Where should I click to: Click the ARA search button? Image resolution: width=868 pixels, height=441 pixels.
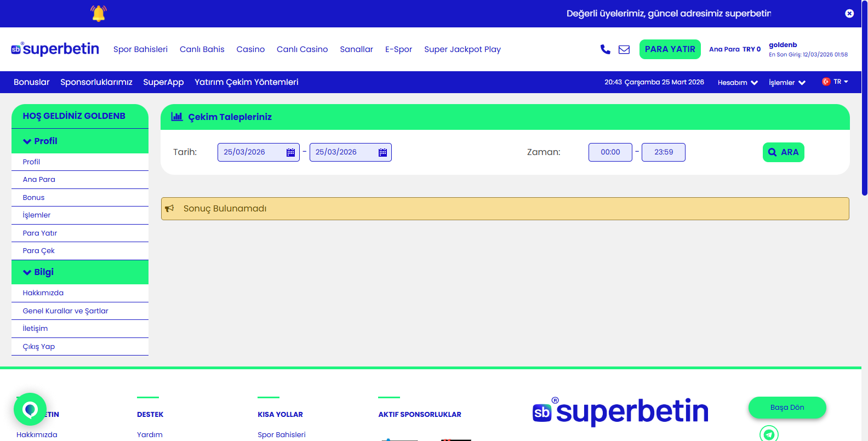click(x=783, y=152)
